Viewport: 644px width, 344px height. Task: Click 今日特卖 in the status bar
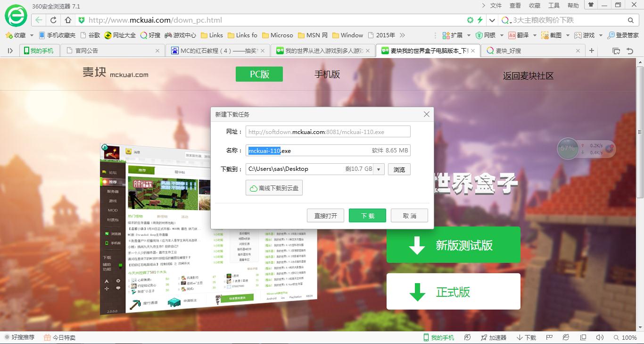pyautogui.click(x=59, y=337)
